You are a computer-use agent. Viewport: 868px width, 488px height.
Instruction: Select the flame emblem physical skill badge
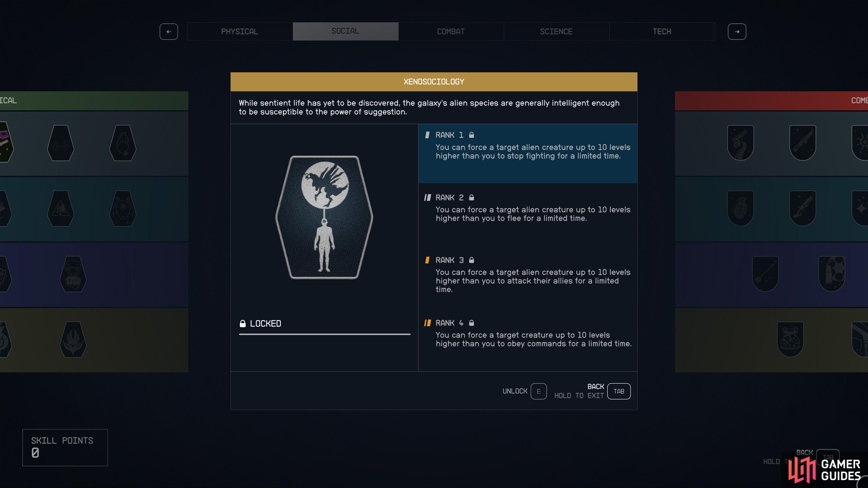tap(73, 340)
